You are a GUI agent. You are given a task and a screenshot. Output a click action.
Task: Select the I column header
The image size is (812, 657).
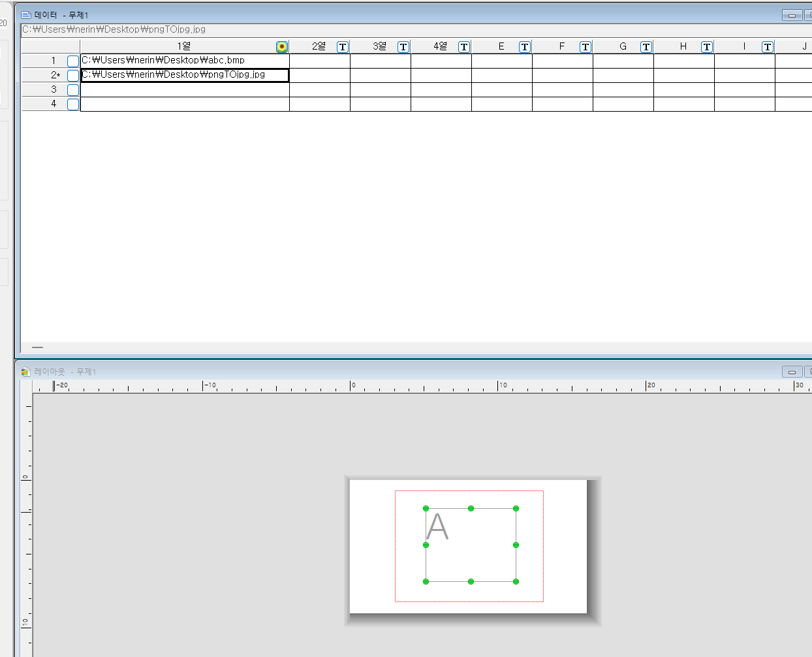coord(745,46)
